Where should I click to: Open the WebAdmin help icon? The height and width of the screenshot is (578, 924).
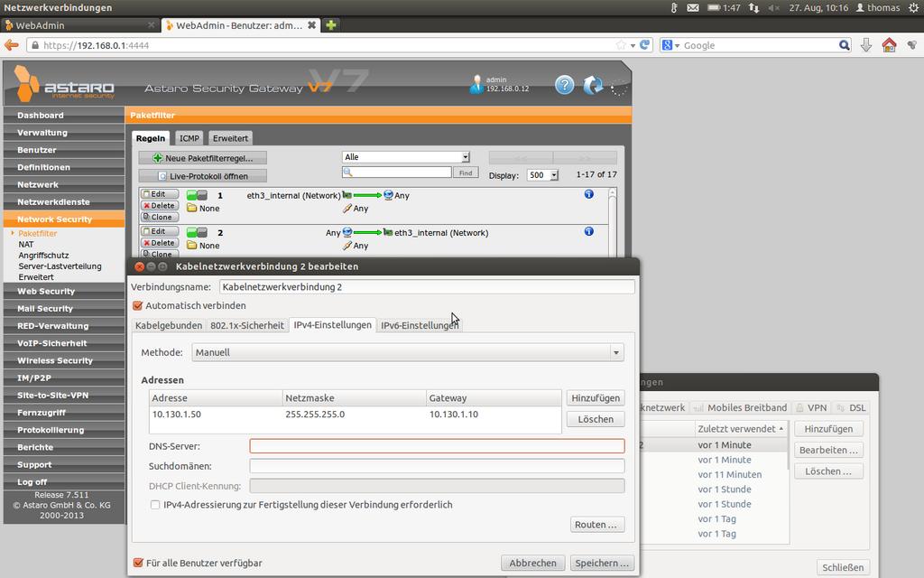point(564,85)
